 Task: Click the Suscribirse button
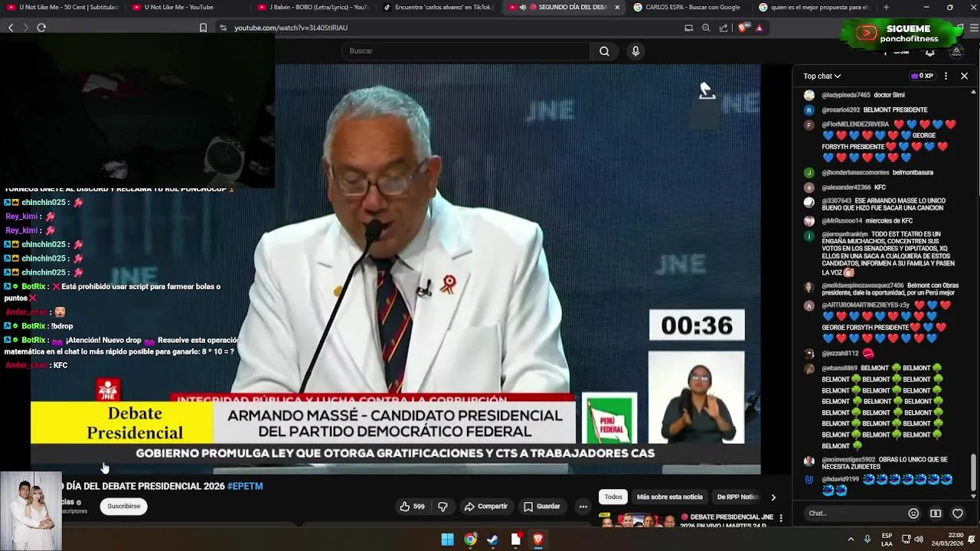click(124, 506)
